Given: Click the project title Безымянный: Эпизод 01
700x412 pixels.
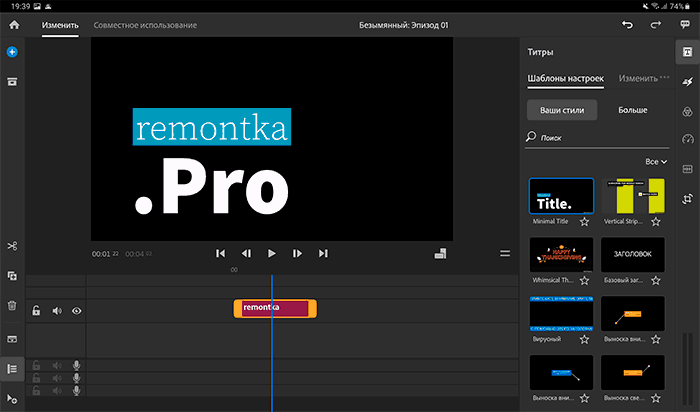Looking at the screenshot, I should (x=404, y=25).
